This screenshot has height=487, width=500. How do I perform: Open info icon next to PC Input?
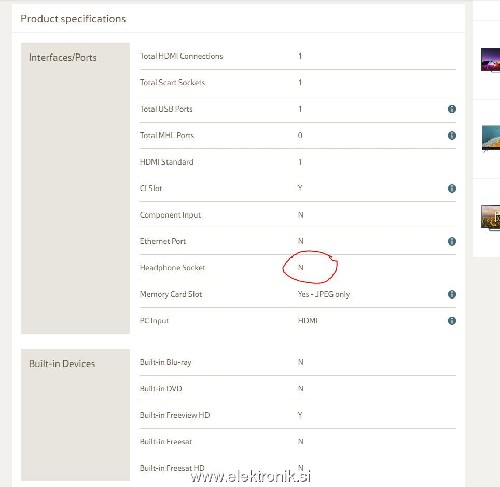(x=452, y=321)
